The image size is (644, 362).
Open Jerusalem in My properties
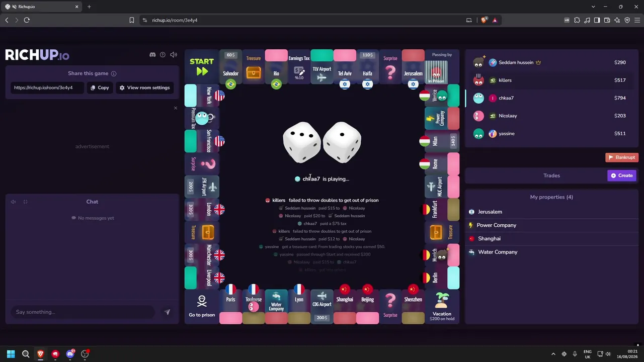coord(551,212)
